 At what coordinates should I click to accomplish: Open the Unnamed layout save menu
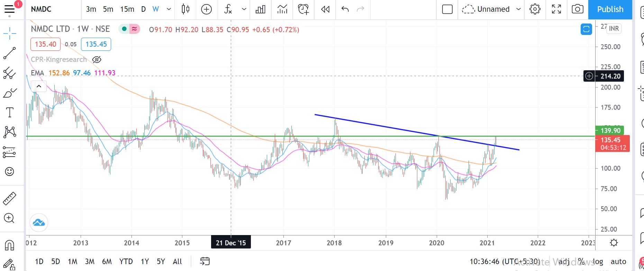click(486, 9)
